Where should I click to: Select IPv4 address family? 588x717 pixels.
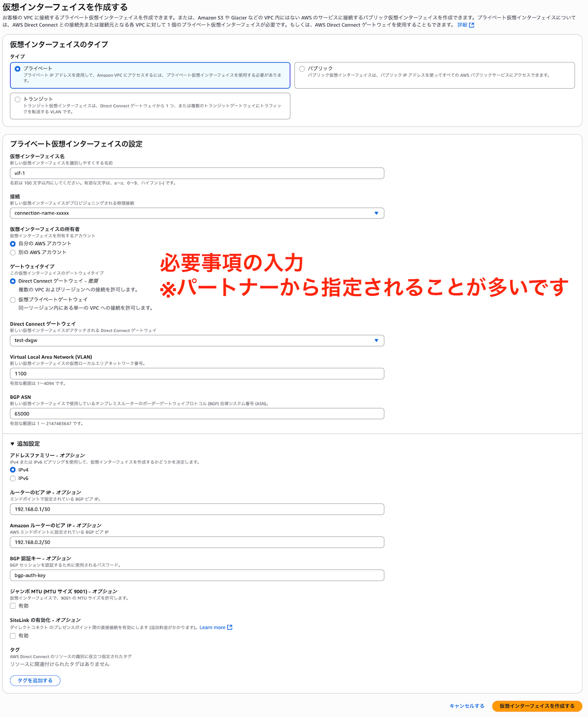[13, 470]
